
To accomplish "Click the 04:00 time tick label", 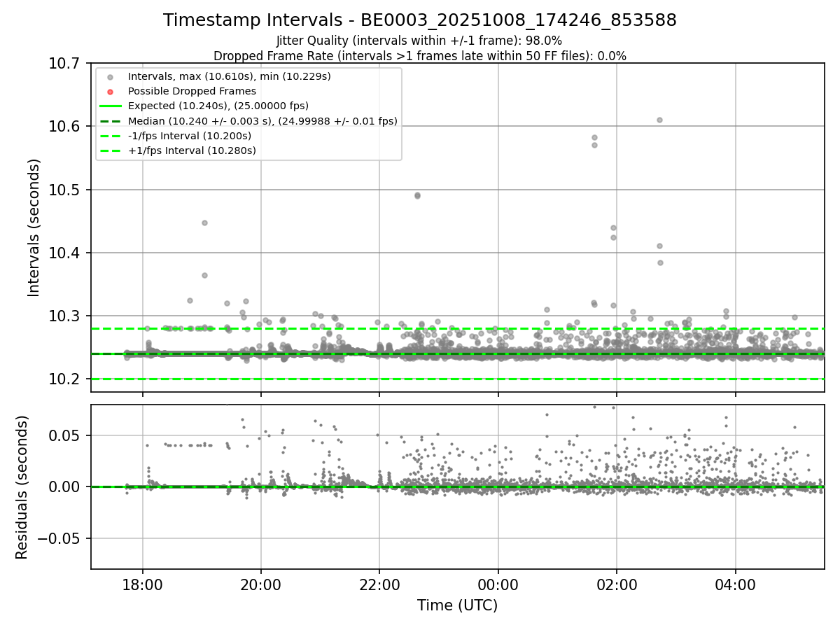I will click(735, 584).
